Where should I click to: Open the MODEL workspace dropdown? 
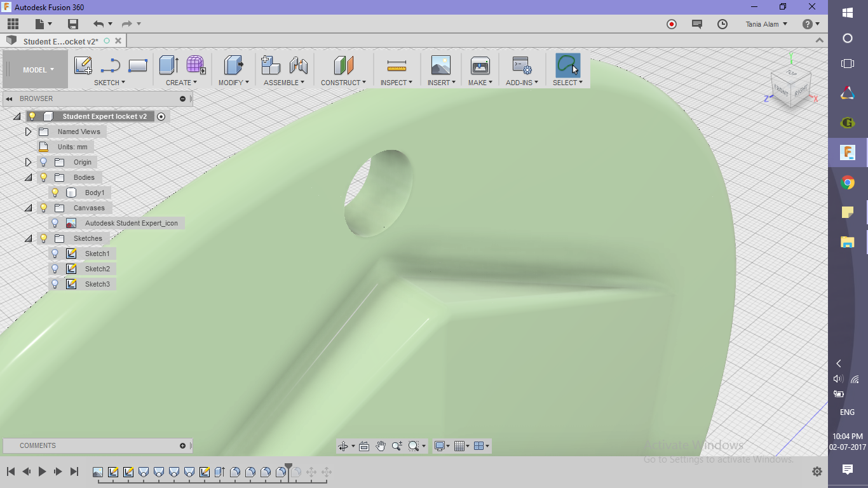pos(39,70)
